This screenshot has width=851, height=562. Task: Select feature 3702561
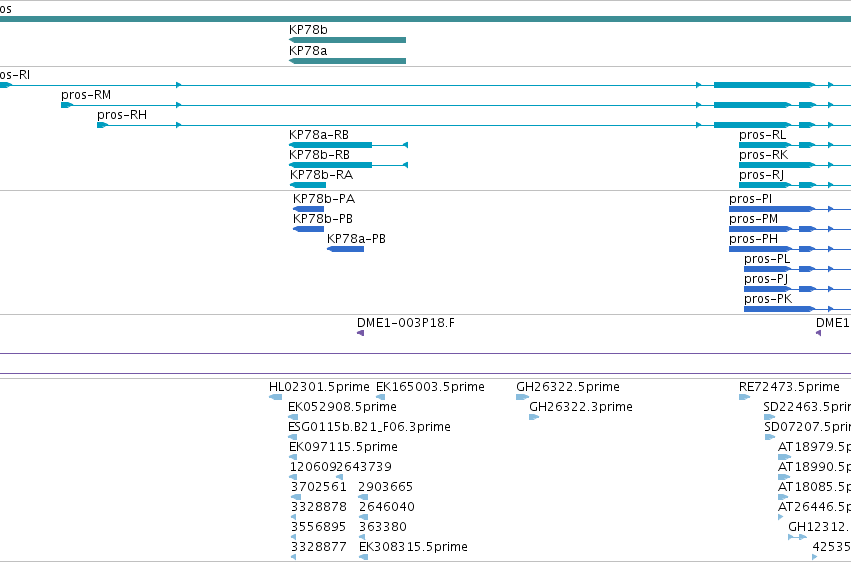click(x=296, y=497)
